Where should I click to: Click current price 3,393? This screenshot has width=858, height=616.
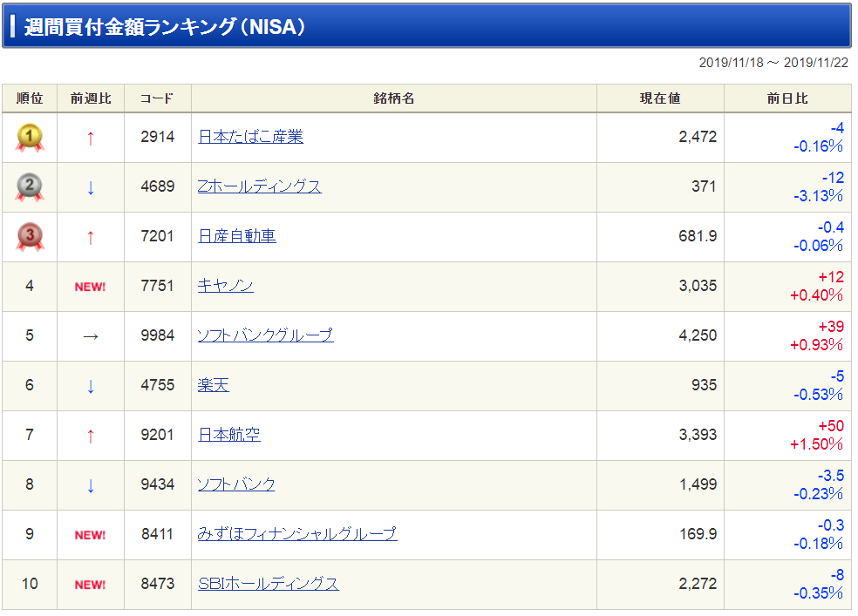pos(698,435)
